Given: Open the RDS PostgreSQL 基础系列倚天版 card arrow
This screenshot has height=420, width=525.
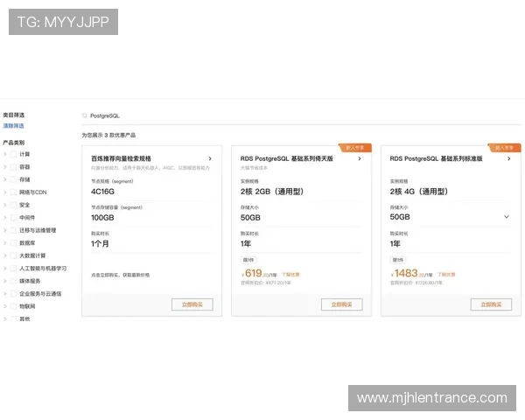Looking at the screenshot, I should pos(360,158).
